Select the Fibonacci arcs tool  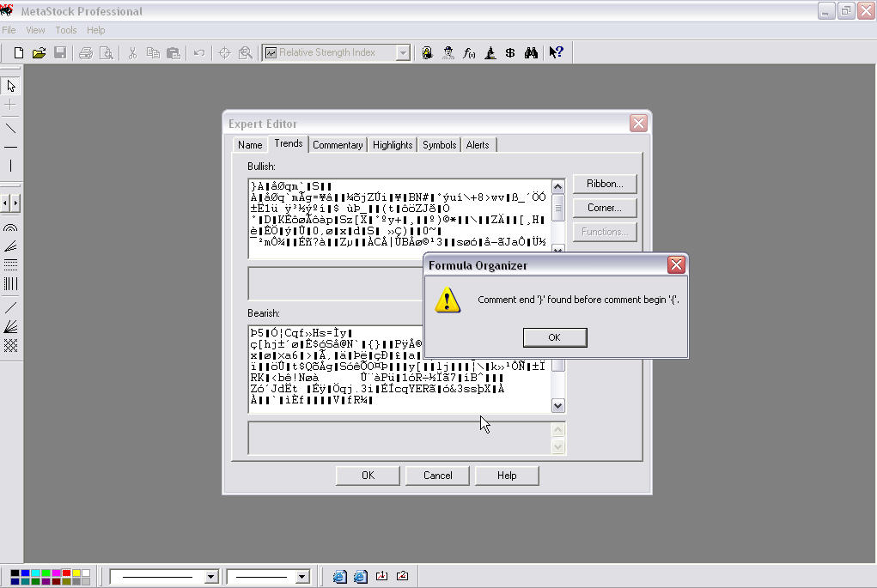[10, 227]
